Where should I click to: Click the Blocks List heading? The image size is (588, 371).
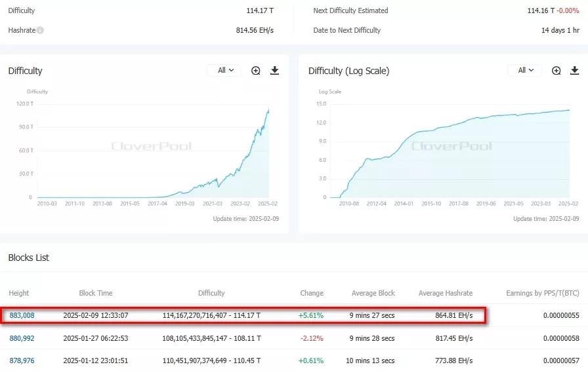tap(29, 258)
